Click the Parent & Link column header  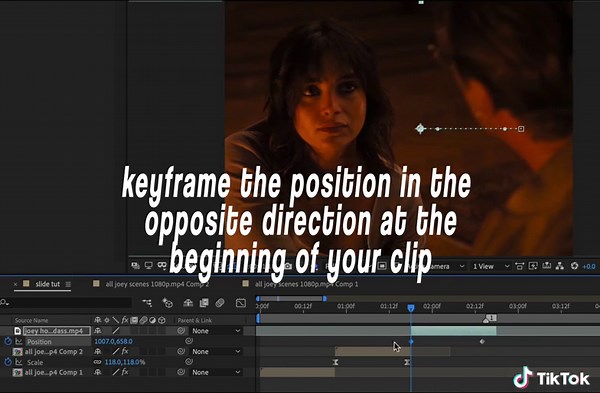tap(194, 320)
